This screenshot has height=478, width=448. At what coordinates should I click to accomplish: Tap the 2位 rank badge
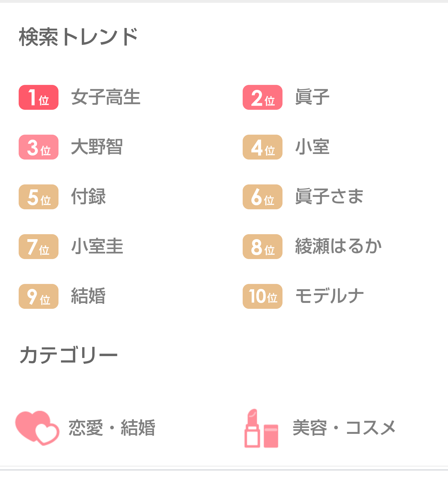coord(263,97)
